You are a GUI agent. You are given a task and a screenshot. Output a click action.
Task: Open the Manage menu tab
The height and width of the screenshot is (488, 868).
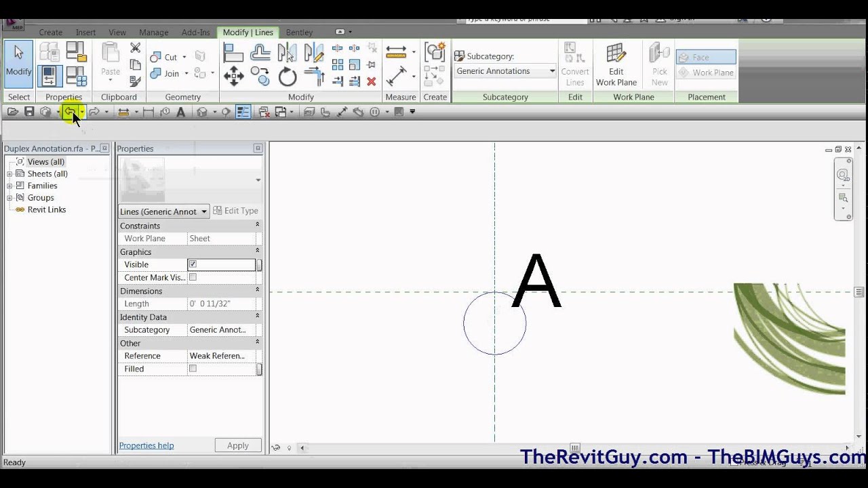[153, 32]
